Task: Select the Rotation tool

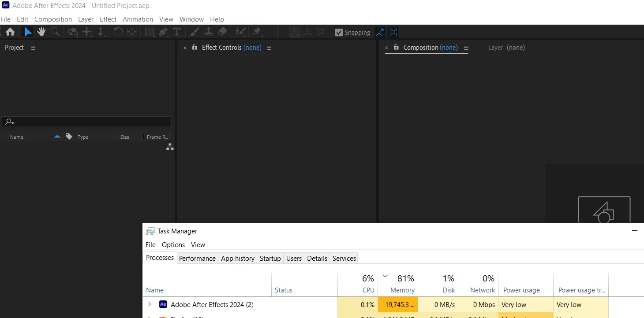Action: (118, 32)
